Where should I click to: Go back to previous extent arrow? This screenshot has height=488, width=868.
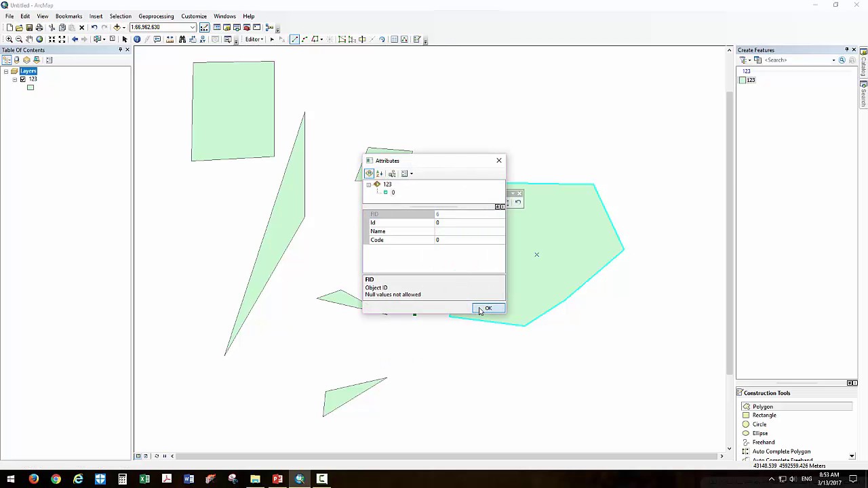coord(75,39)
